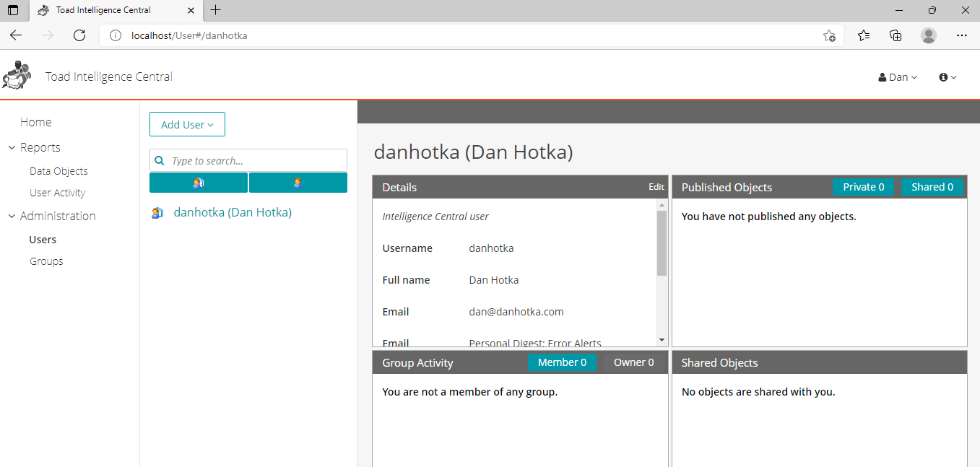
Task: Open browser Settings and more menu
Action: (962, 35)
